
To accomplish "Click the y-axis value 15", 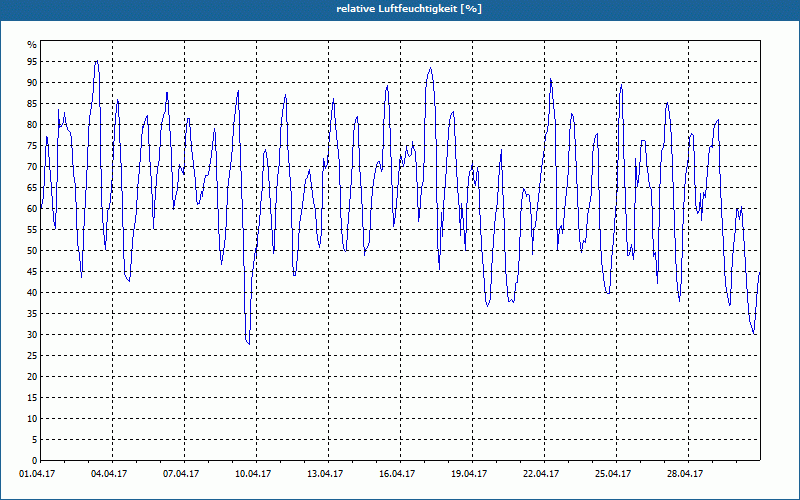I will click(x=32, y=397).
